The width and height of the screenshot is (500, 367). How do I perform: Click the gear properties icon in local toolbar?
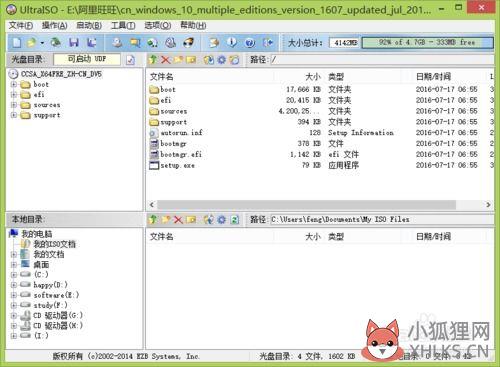[x=222, y=219]
